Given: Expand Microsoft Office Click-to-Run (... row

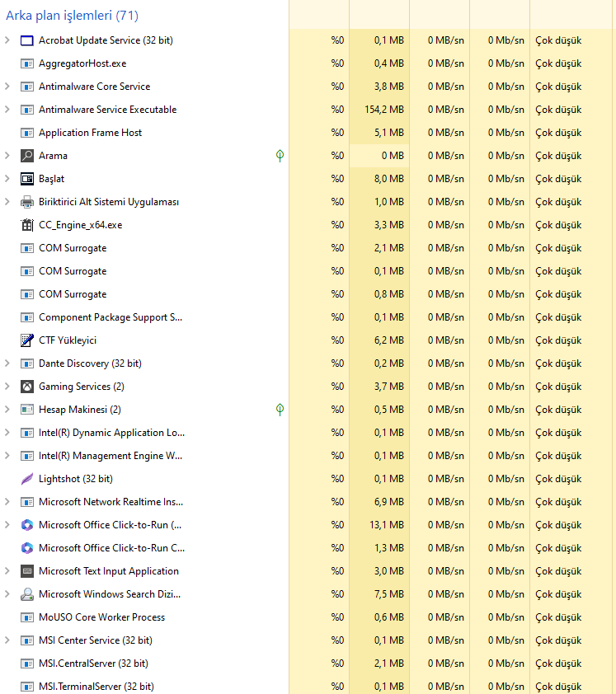Looking at the screenshot, I should coord(7,525).
